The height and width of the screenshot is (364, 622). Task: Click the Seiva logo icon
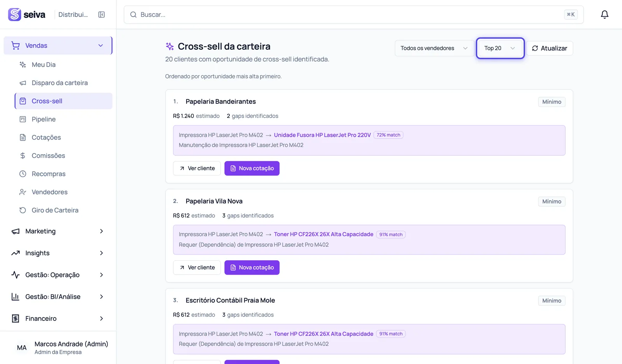click(x=14, y=14)
